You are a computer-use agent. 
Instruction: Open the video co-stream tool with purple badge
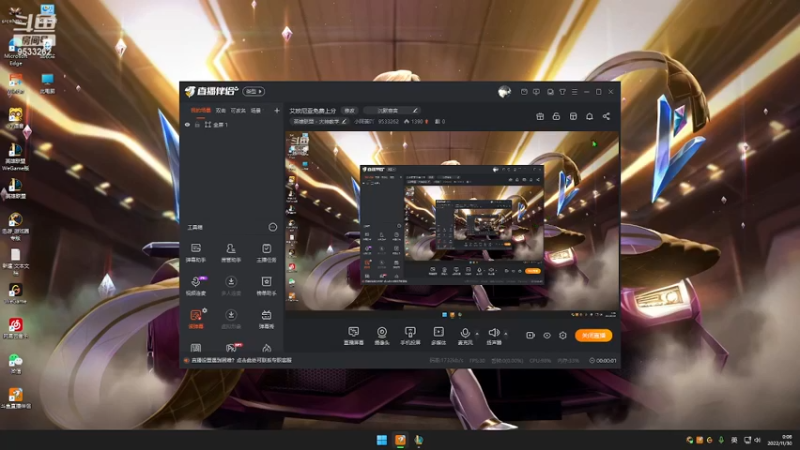pyautogui.click(x=196, y=286)
